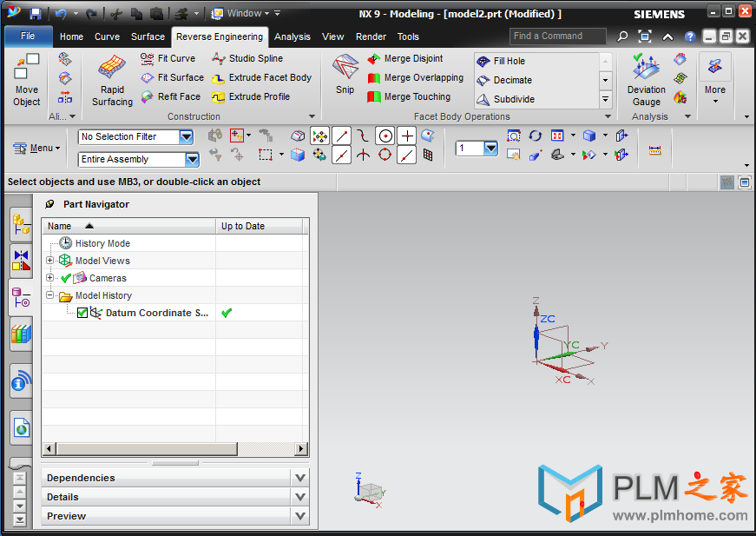This screenshot has height=536, width=756.
Task: Toggle the Point on Curve snap
Action: coord(406,156)
